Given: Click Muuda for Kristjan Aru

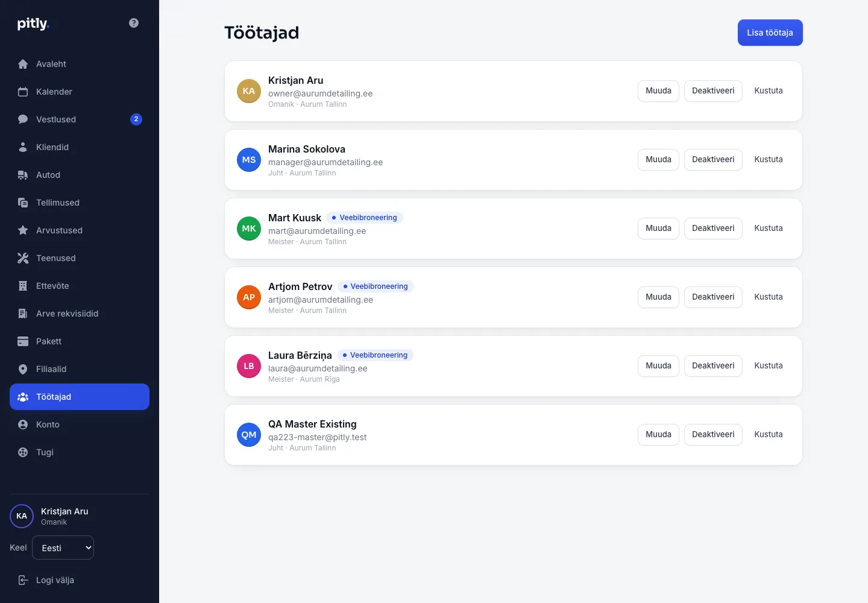Looking at the screenshot, I should coord(658,91).
